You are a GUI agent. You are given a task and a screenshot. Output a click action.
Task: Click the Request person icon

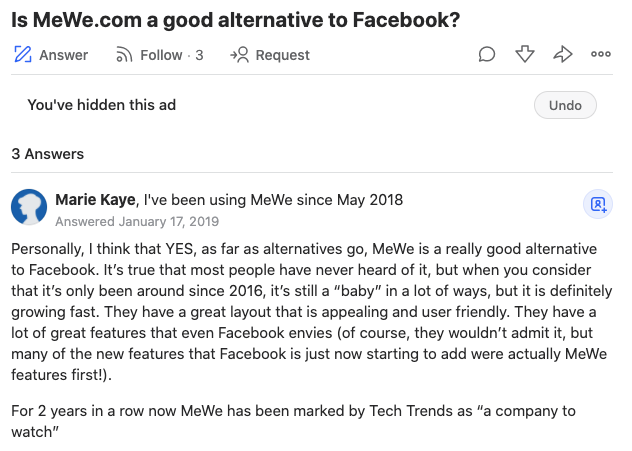click(x=239, y=54)
